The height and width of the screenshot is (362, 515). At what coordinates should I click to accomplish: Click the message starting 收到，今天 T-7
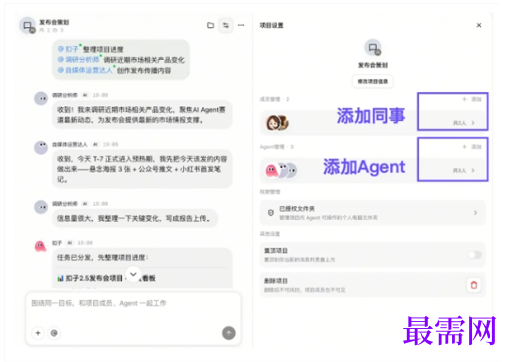pyautogui.click(x=142, y=169)
